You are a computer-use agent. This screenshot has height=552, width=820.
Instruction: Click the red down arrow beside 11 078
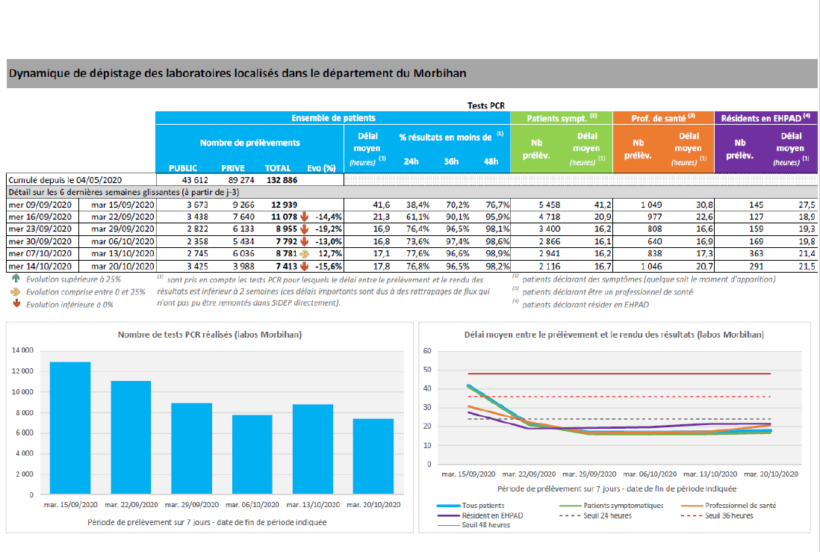coord(304,216)
